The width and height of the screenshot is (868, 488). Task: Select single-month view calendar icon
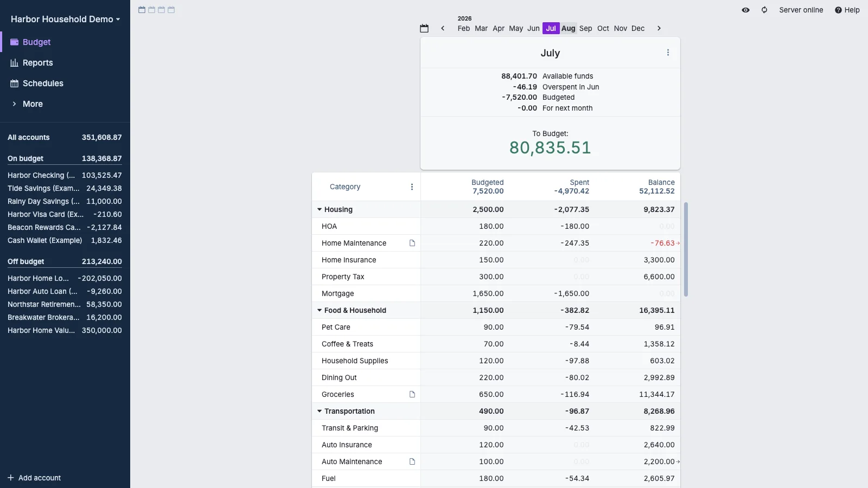(x=142, y=10)
